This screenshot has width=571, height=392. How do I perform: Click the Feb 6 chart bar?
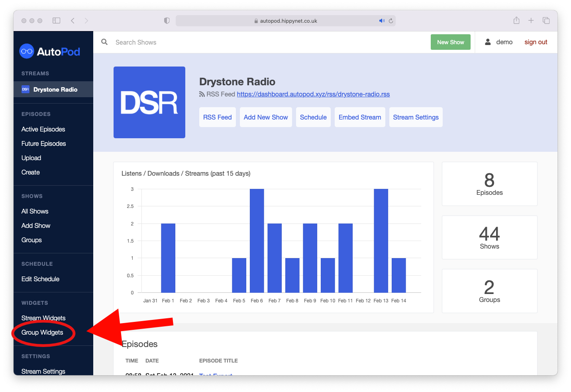point(257,241)
